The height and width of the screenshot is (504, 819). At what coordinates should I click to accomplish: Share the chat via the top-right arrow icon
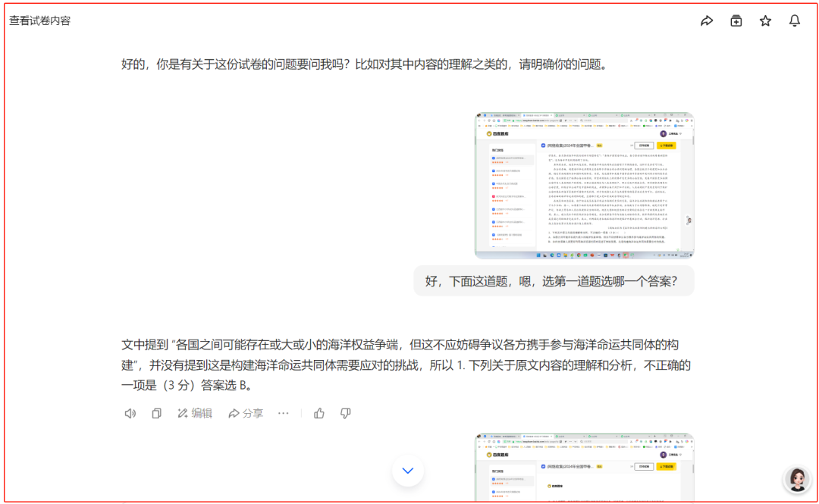[x=707, y=21]
